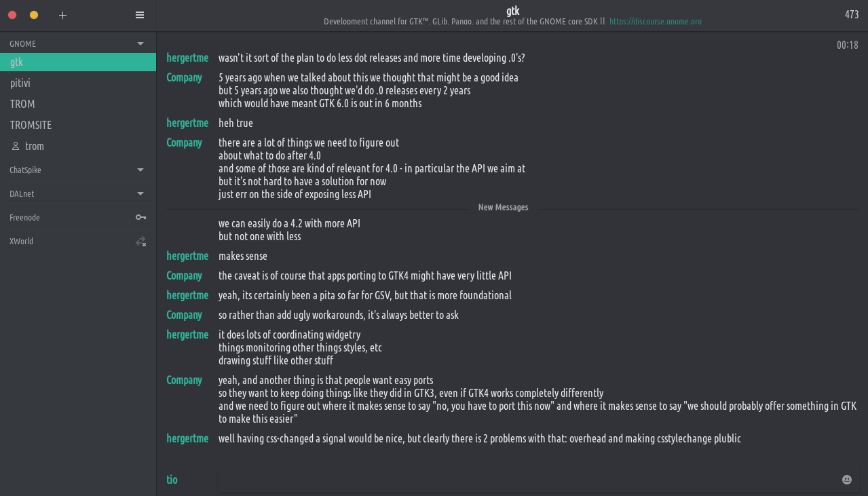Screen dimensions: 868x496
Task: Switch to the TROM channel
Action: [x=22, y=104]
